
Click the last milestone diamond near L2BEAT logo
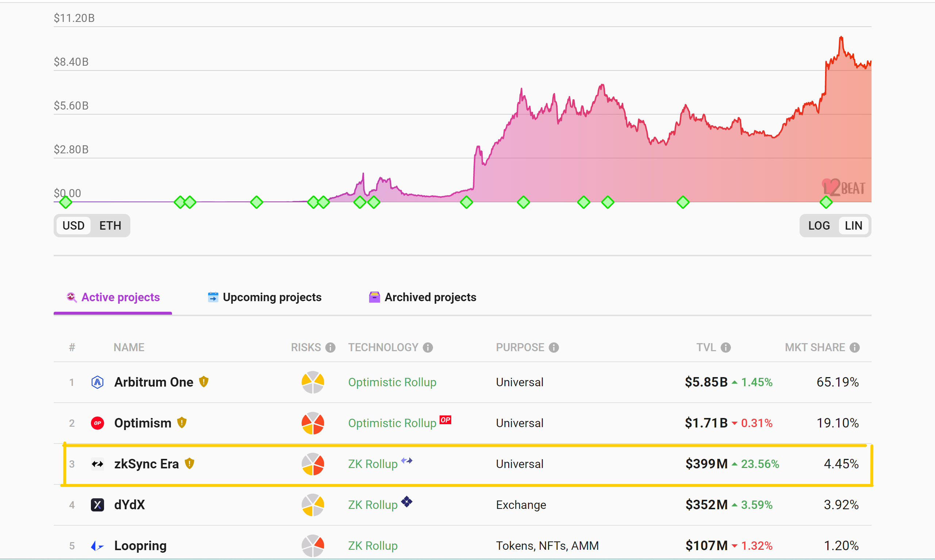click(826, 202)
